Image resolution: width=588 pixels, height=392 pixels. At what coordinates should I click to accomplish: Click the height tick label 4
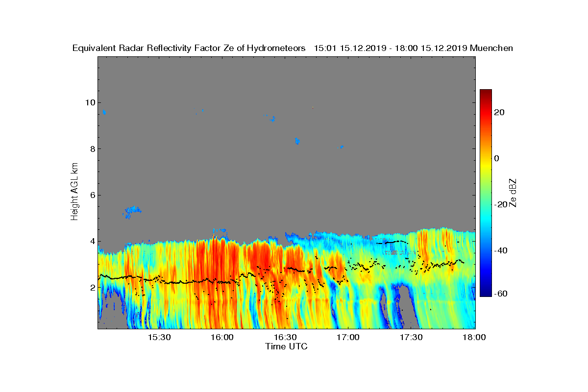(92, 241)
